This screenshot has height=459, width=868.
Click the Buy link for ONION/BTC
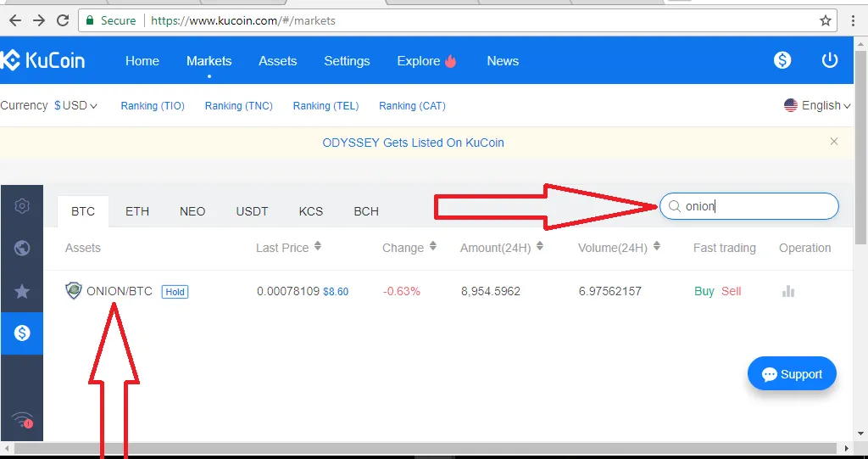(x=704, y=292)
